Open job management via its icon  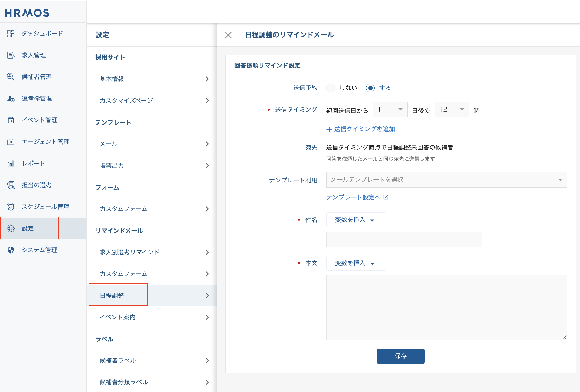coord(11,55)
